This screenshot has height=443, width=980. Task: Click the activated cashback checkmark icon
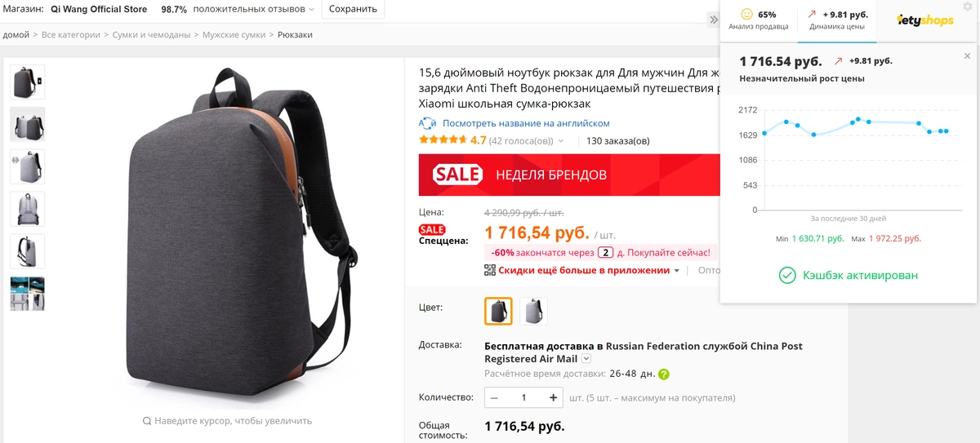tap(787, 276)
